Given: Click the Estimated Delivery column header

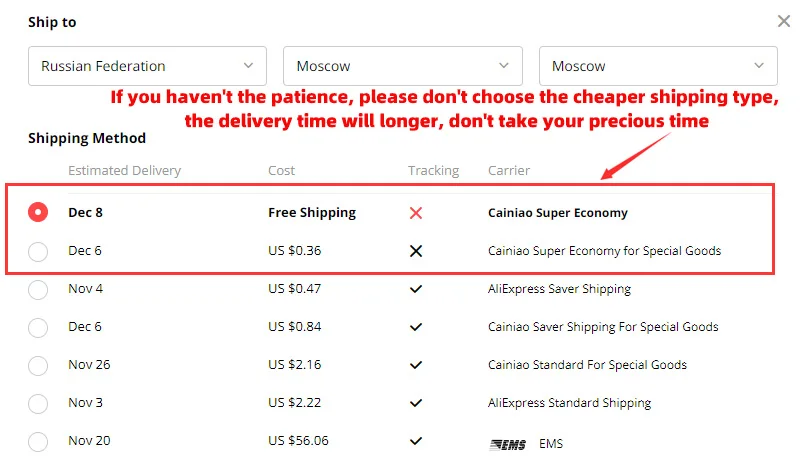Looking at the screenshot, I should [x=124, y=170].
